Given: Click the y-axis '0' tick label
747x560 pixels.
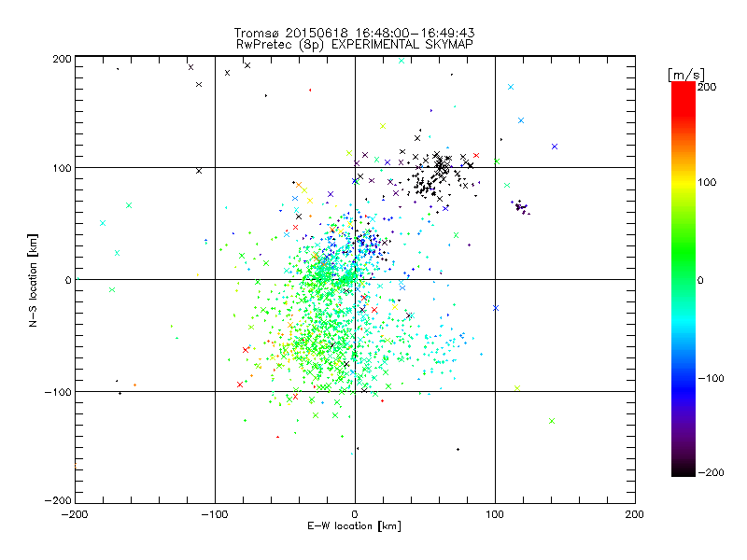Looking at the screenshot, I should point(68,280).
